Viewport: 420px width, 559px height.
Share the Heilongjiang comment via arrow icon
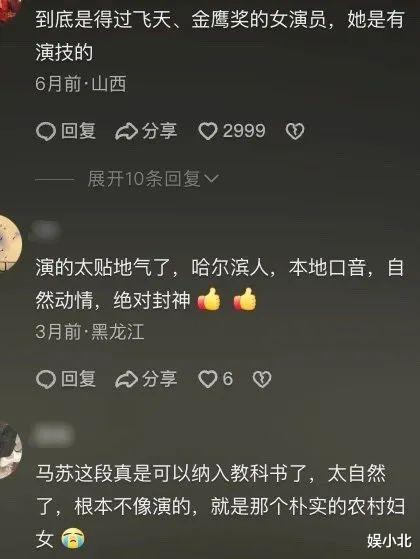(126, 379)
